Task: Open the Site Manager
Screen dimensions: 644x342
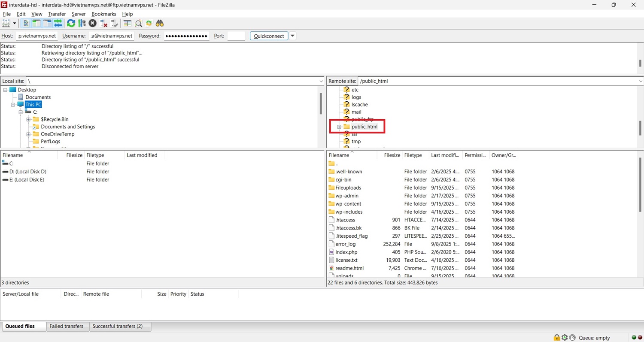Action: pos(6,23)
